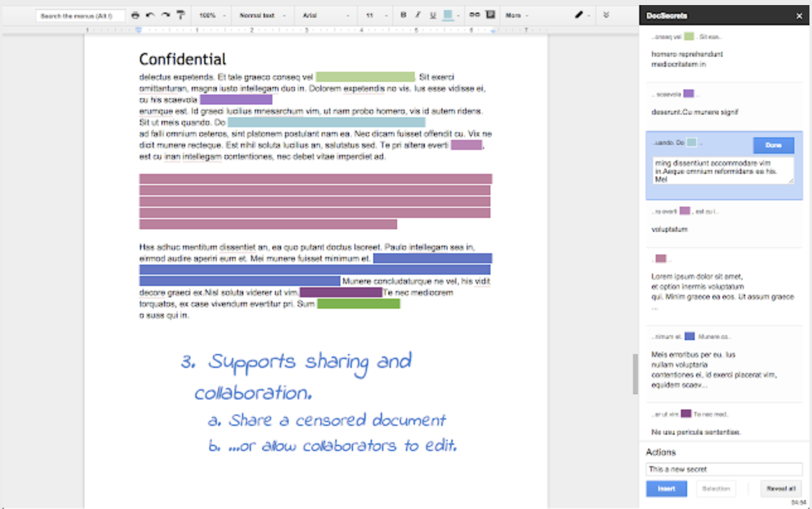
Task: Click the Print icon in the toolbar
Action: click(136, 15)
